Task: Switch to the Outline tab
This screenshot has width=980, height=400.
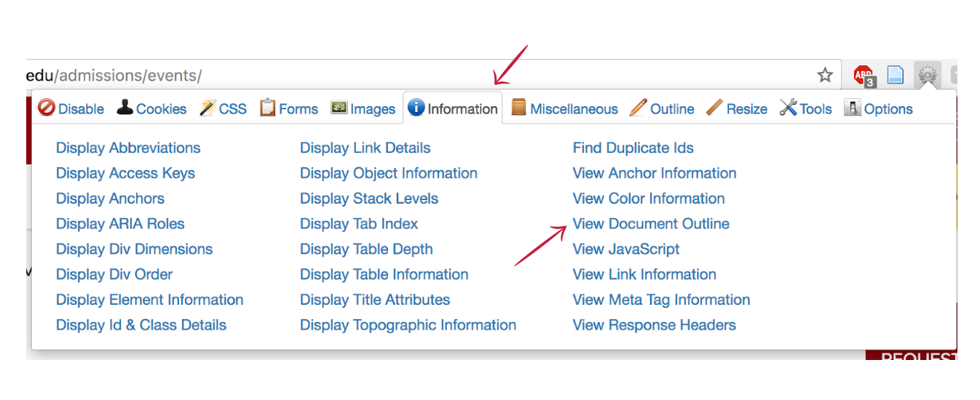Action: (x=662, y=109)
